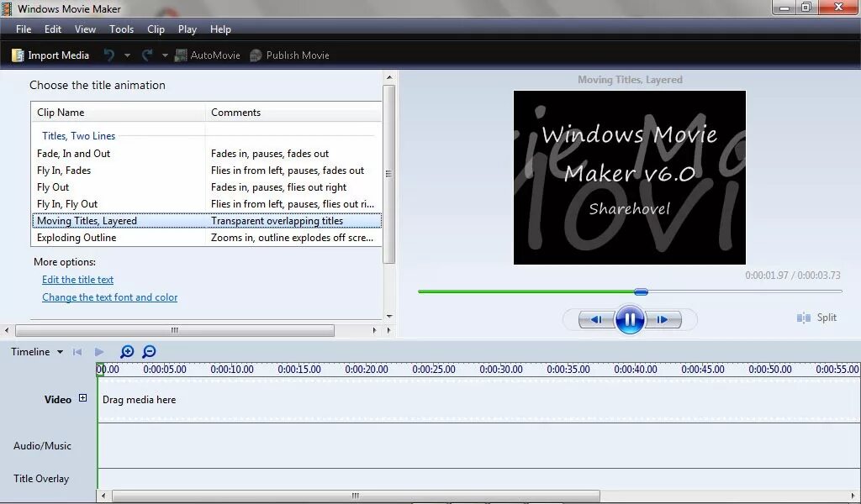
Task: Click the 0:00:30.00 ruler mark
Action: click(501, 370)
